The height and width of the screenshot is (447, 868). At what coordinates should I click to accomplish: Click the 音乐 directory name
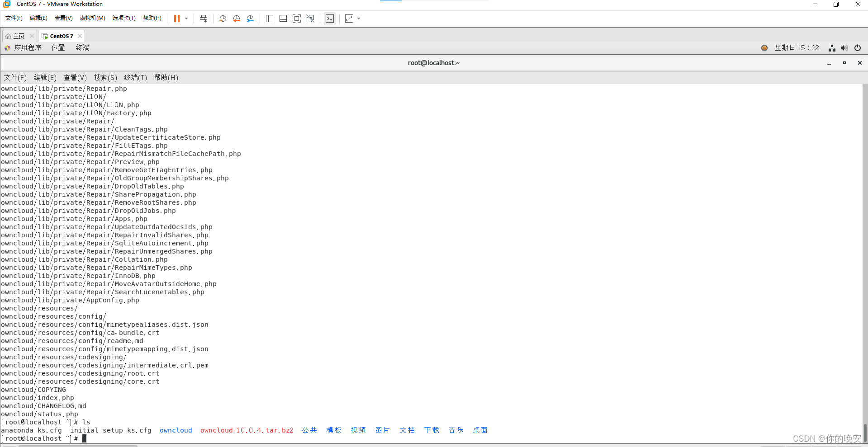point(456,430)
